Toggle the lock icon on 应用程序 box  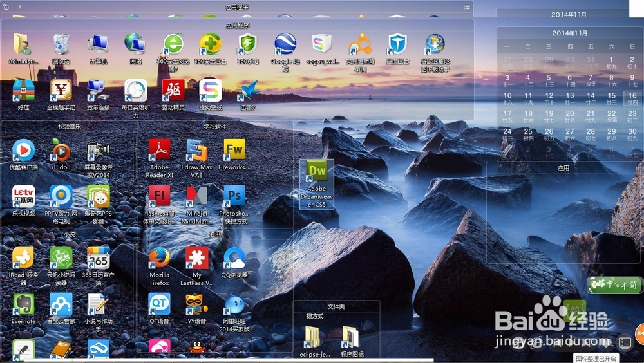click(6, 6)
